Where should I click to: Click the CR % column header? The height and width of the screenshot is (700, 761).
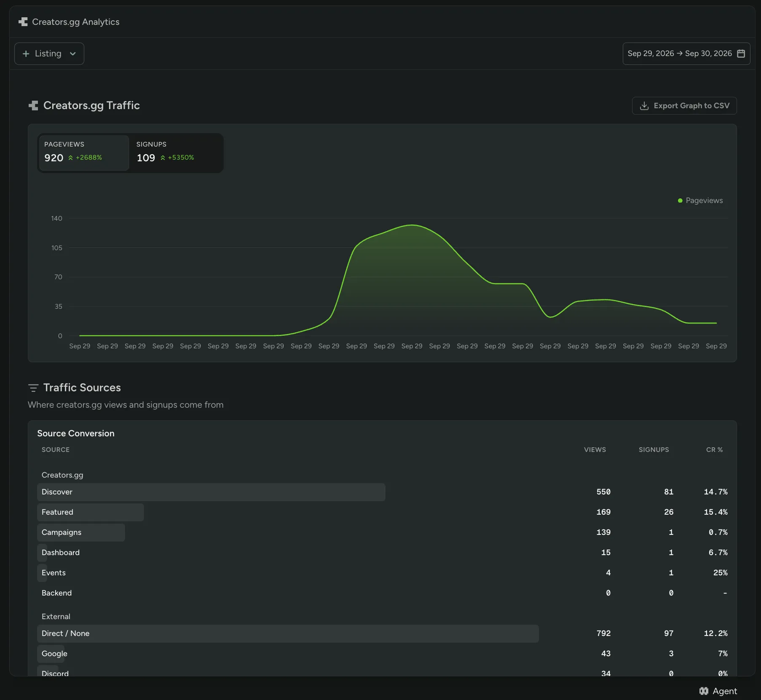pyautogui.click(x=714, y=450)
